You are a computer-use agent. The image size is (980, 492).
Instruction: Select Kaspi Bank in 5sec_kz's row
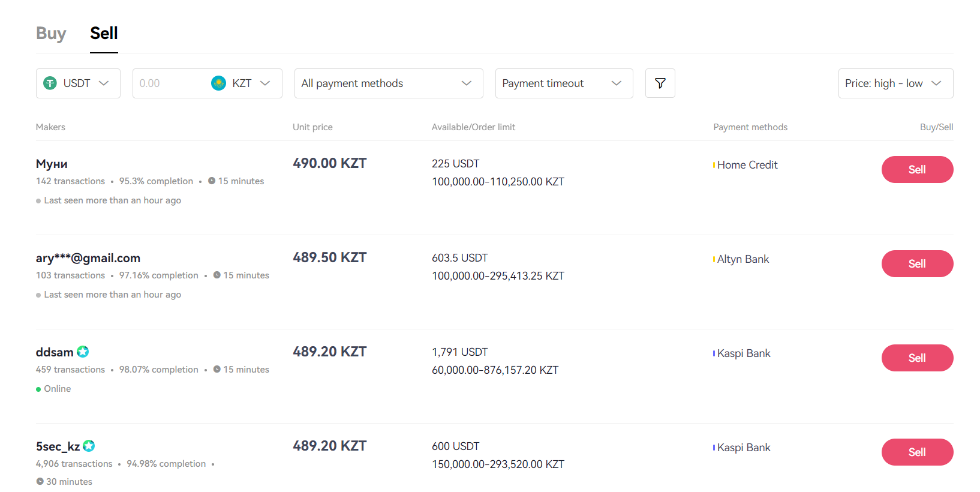tap(744, 448)
